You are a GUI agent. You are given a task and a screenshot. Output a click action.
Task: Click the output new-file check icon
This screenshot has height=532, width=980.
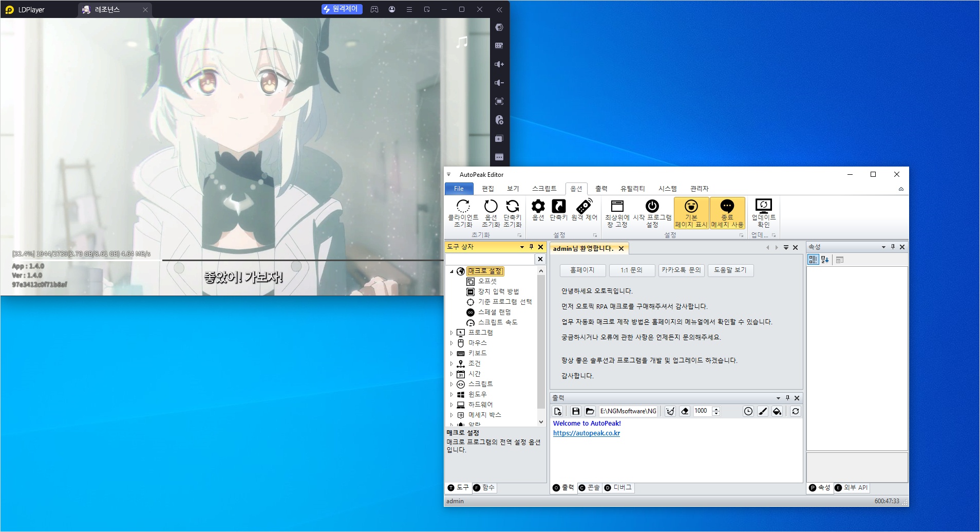coord(558,411)
